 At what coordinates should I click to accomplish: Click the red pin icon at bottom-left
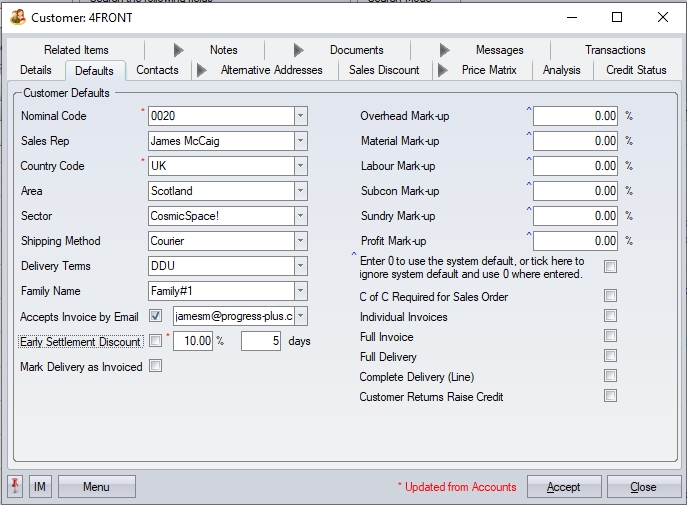coord(16,487)
